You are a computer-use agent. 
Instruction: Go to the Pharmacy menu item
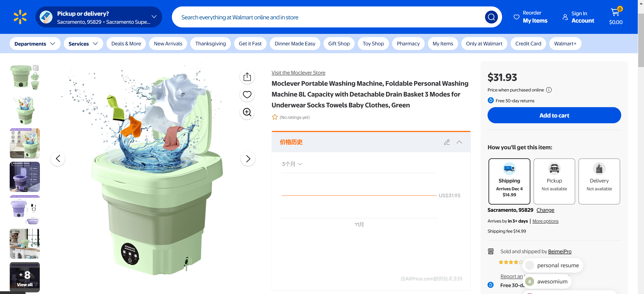(408, 44)
